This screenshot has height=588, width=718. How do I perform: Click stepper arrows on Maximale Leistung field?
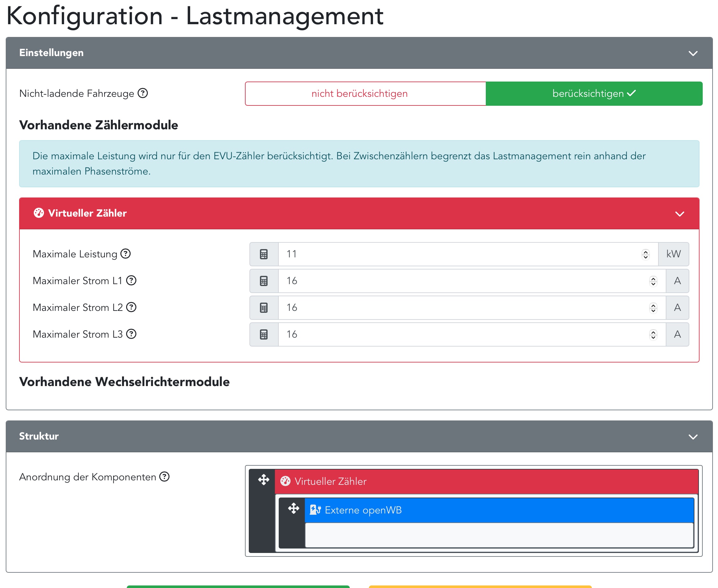coord(645,254)
